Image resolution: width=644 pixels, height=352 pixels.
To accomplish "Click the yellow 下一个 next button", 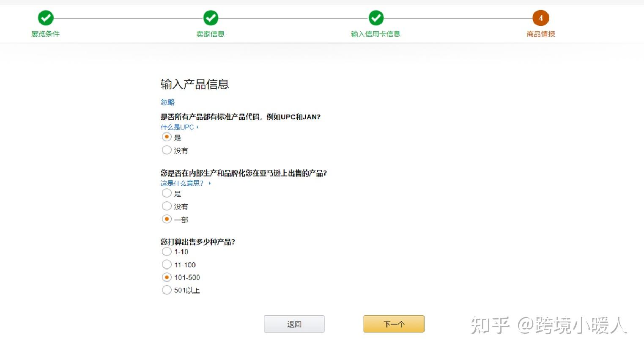I will point(394,324).
